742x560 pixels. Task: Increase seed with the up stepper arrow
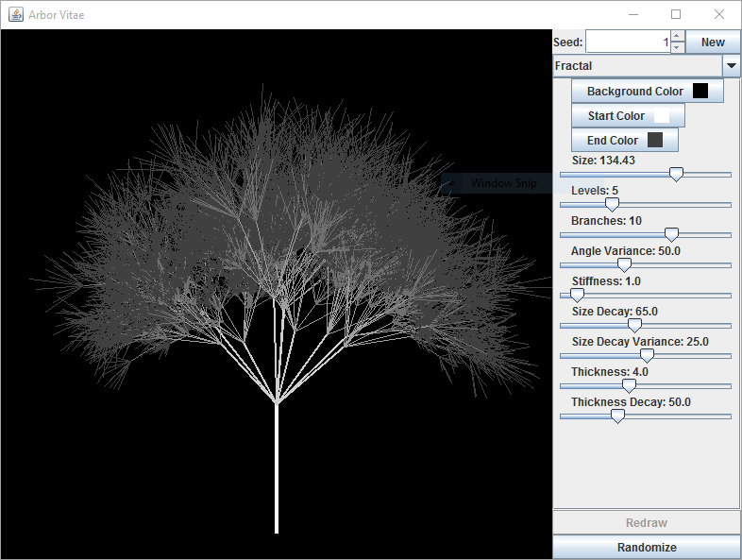(x=677, y=37)
